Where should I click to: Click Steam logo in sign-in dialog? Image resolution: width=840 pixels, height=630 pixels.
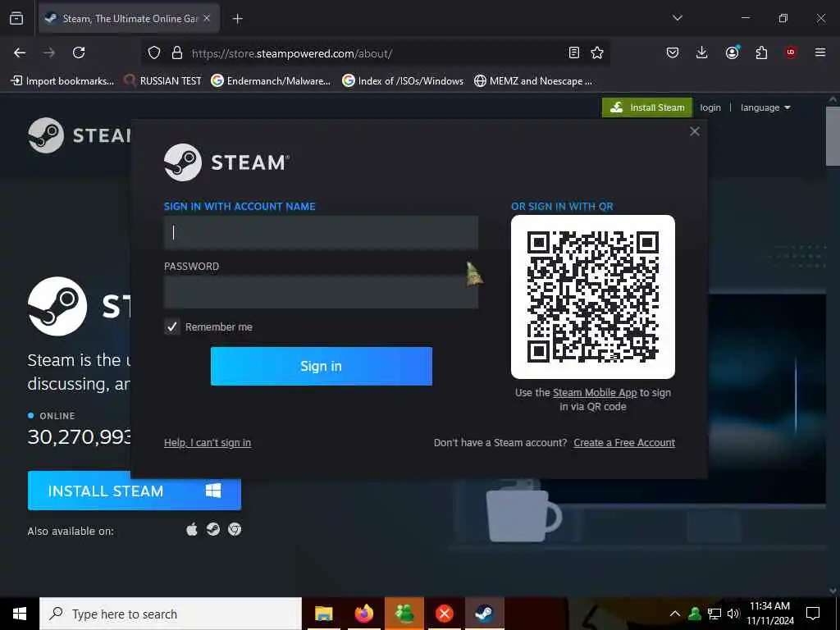[x=226, y=162]
